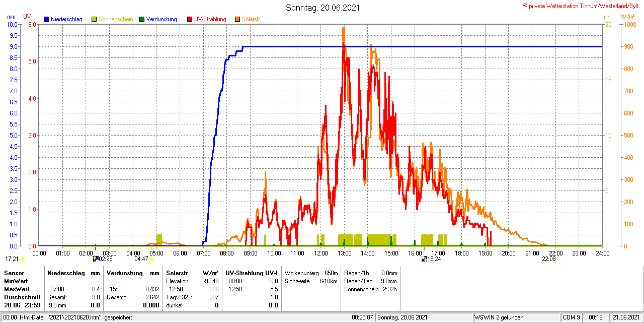Click the moonrise icon beside 16:24
This screenshot has height=323, width=644.
[424, 259]
